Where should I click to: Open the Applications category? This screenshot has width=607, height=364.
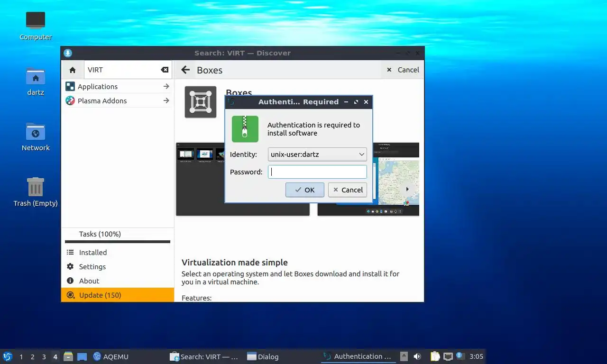[118, 86]
